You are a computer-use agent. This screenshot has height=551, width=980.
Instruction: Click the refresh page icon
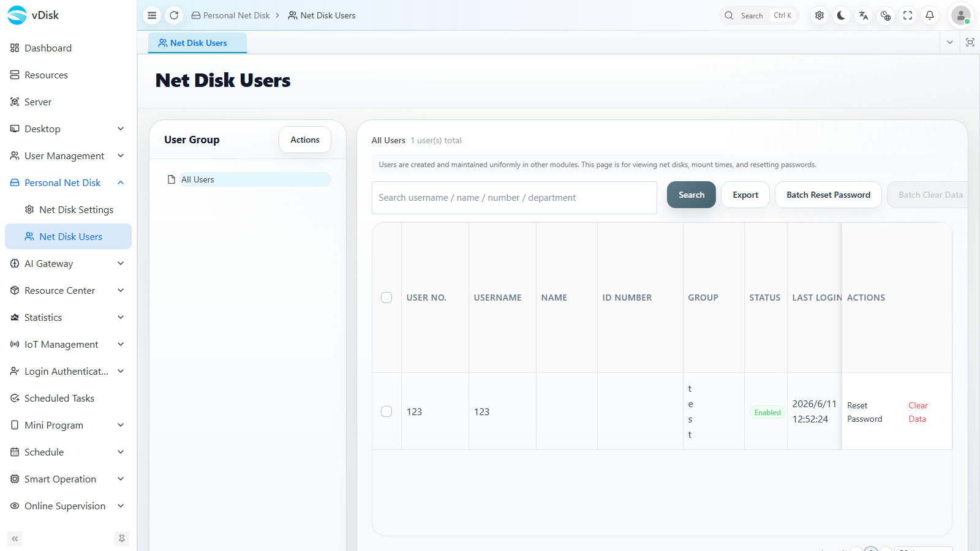(x=174, y=15)
